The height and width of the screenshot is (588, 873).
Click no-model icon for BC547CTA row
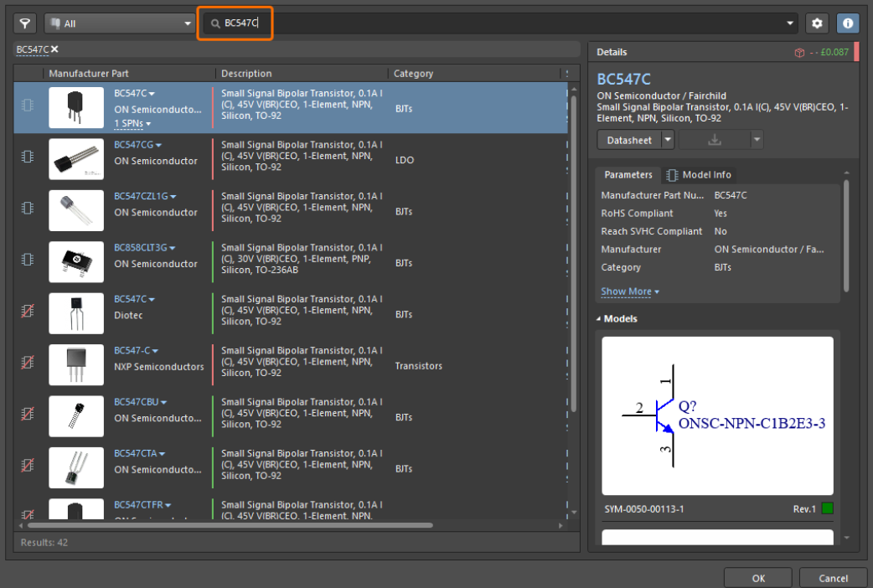coord(28,466)
